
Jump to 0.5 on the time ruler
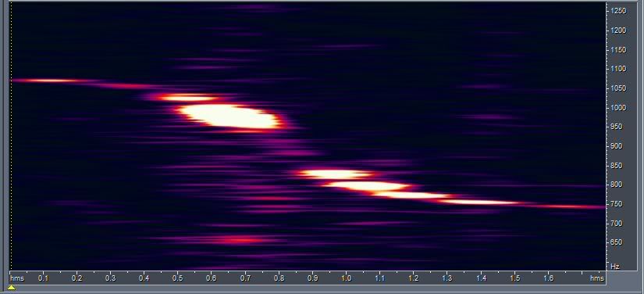pyautogui.click(x=177, y=278)
